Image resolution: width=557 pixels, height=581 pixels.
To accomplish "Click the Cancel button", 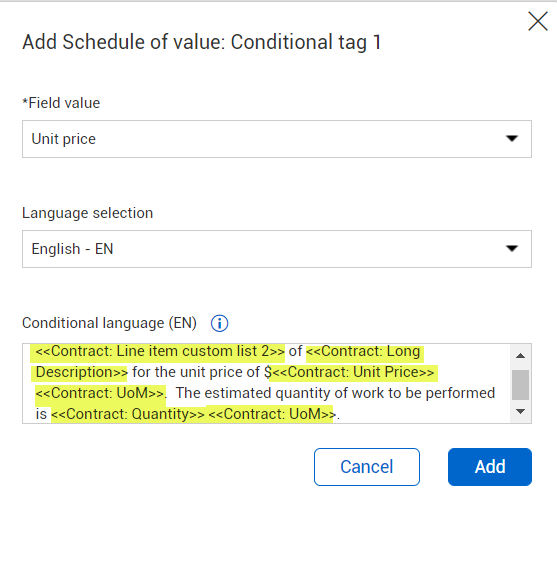I will click(x=367, y=467).
